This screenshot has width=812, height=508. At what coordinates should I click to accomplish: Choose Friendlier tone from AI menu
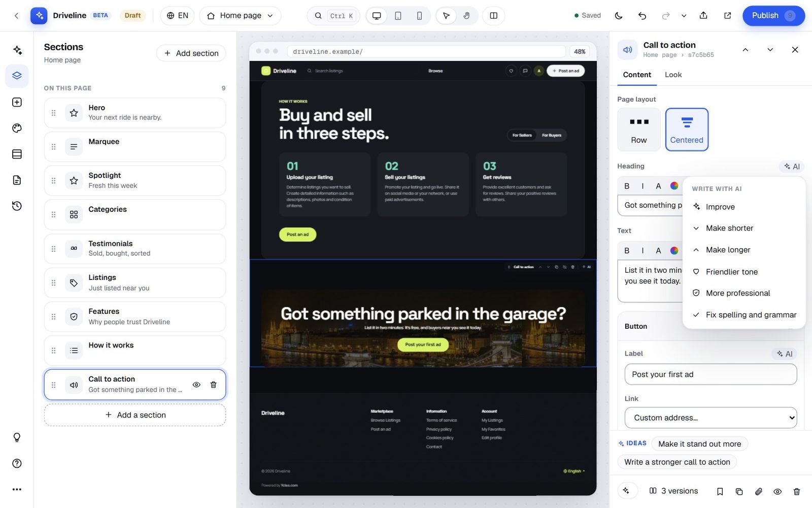coord(744,272)
